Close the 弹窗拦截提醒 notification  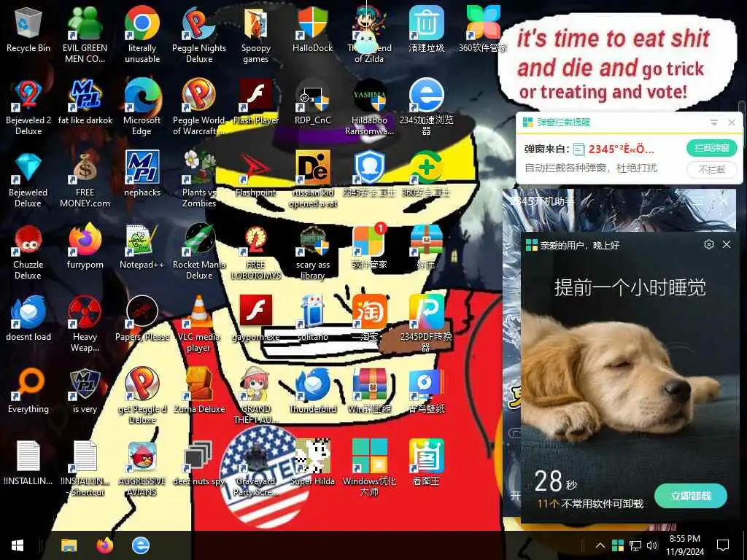pos(732,122)
